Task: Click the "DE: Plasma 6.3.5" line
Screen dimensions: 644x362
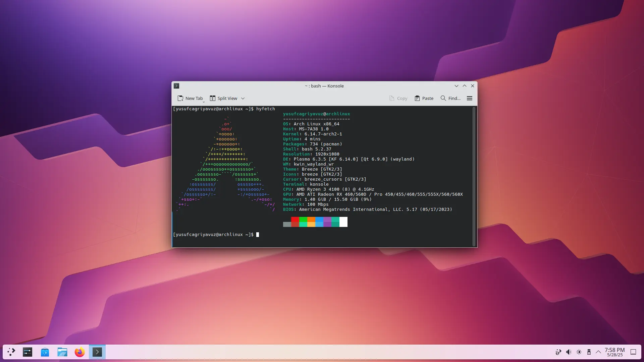Action: click(x=349, y=159)
